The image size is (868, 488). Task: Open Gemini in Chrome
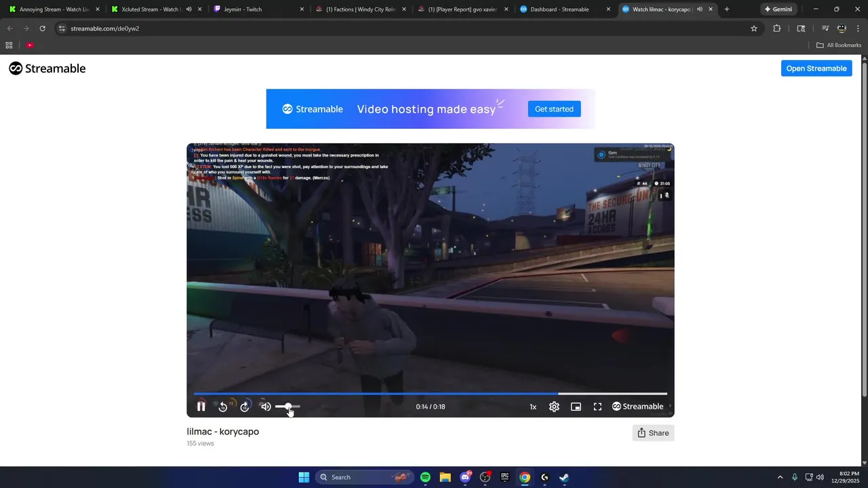(777, 9)
